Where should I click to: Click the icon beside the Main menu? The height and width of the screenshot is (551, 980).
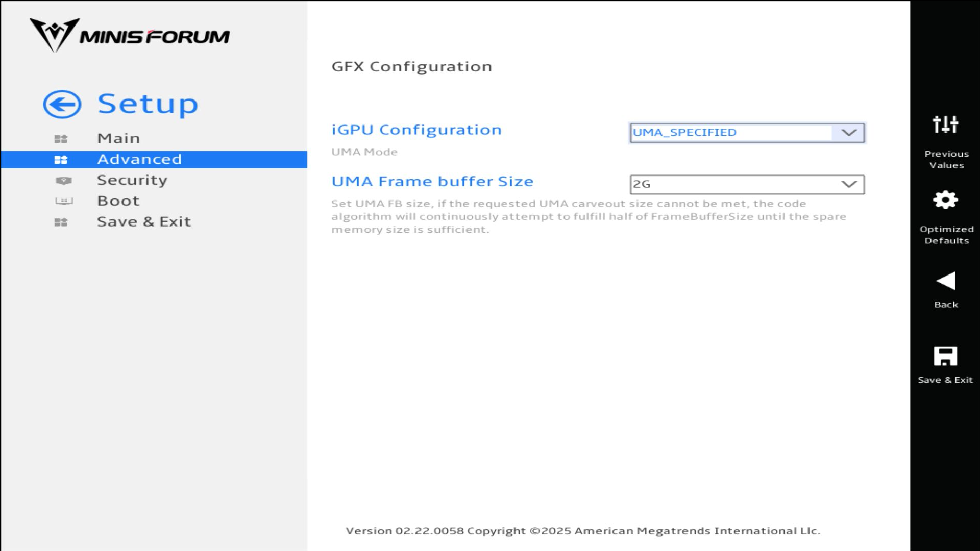click(61, 139)
